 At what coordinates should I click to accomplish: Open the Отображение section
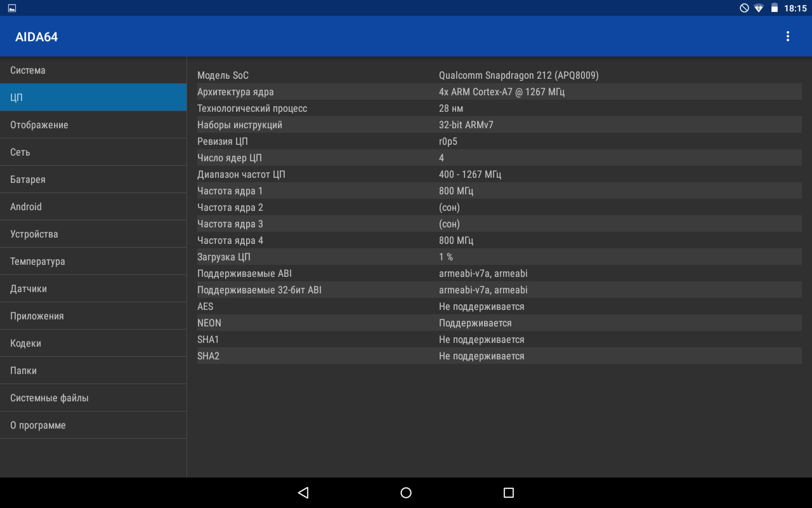point(93,125)
